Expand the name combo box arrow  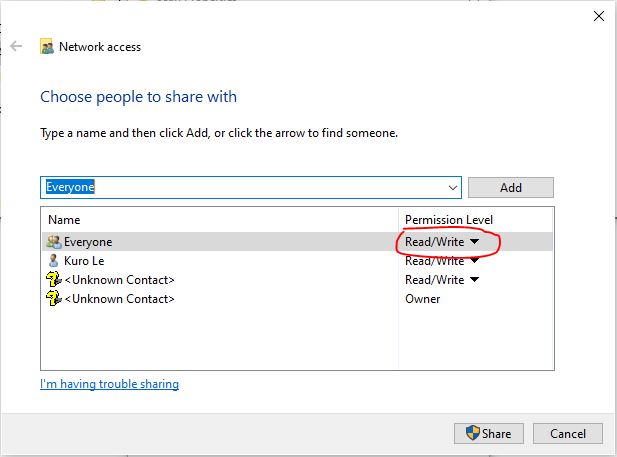tap(452, 187)
